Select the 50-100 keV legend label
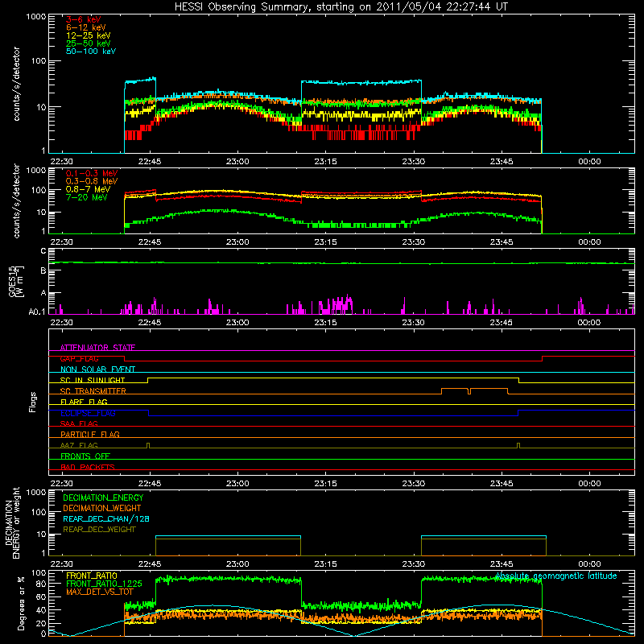 click(x=91, y=51)
